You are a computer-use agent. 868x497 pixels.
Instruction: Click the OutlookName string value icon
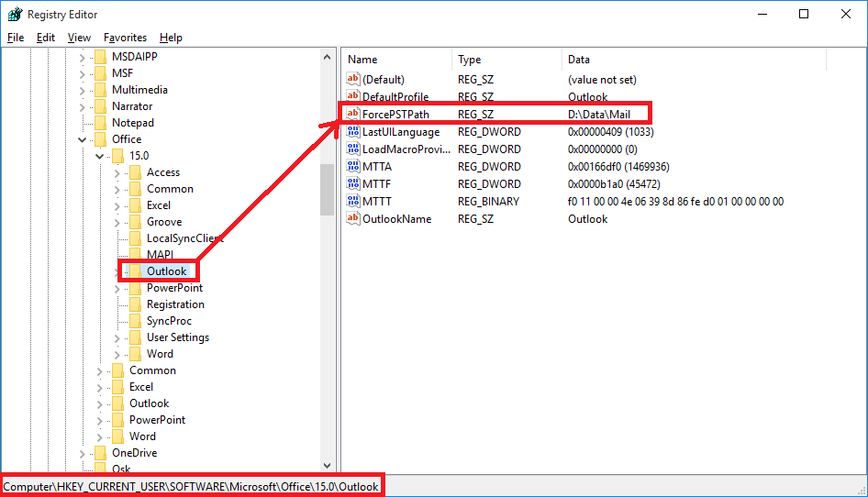tap(352, 218)
